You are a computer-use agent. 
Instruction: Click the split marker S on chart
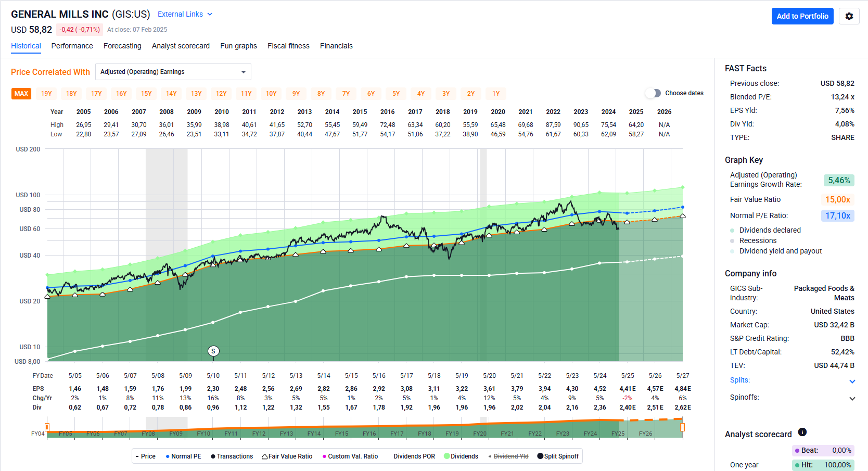click(213, 351)
